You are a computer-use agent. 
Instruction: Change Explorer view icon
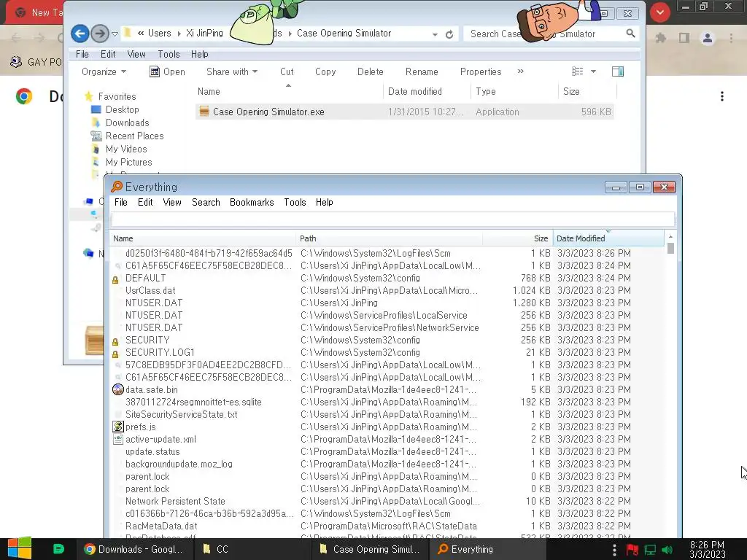tap(578, 71)
